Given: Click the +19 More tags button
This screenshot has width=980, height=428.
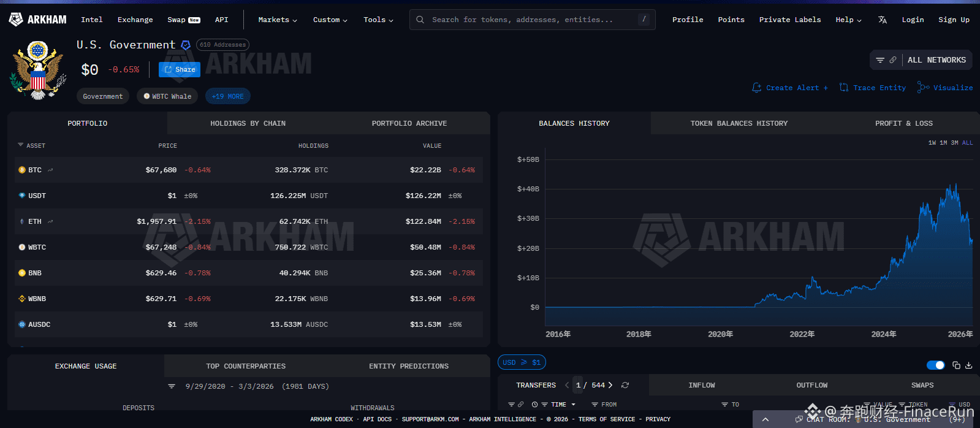Looking at the screenshot, I should coord(227,96).
